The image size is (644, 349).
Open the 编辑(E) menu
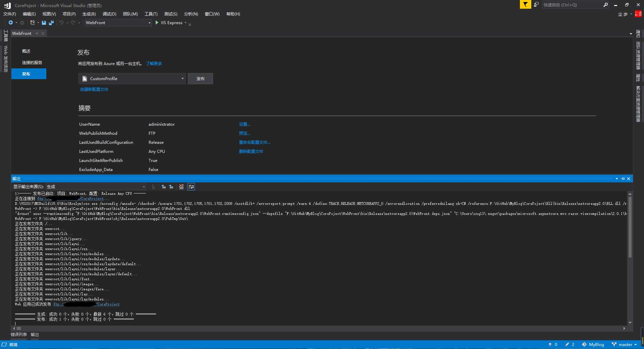point(29,14)
